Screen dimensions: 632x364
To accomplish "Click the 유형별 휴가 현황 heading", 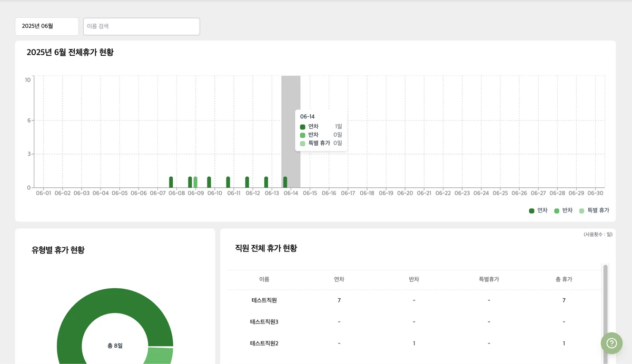I will [x=58, y=250].
